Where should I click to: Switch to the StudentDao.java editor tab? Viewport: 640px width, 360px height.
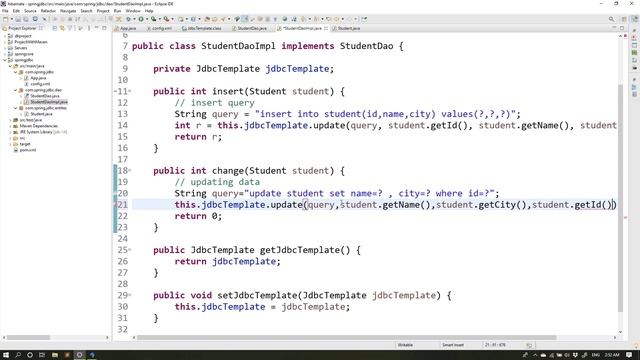pos(249,29)
